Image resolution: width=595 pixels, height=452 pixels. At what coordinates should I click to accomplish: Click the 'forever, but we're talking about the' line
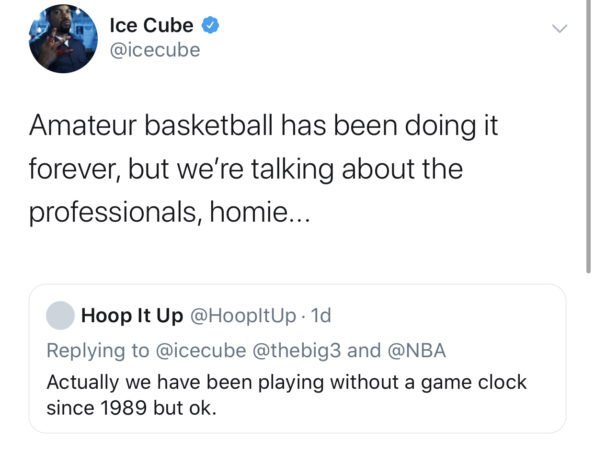click(x=246, y=169)
